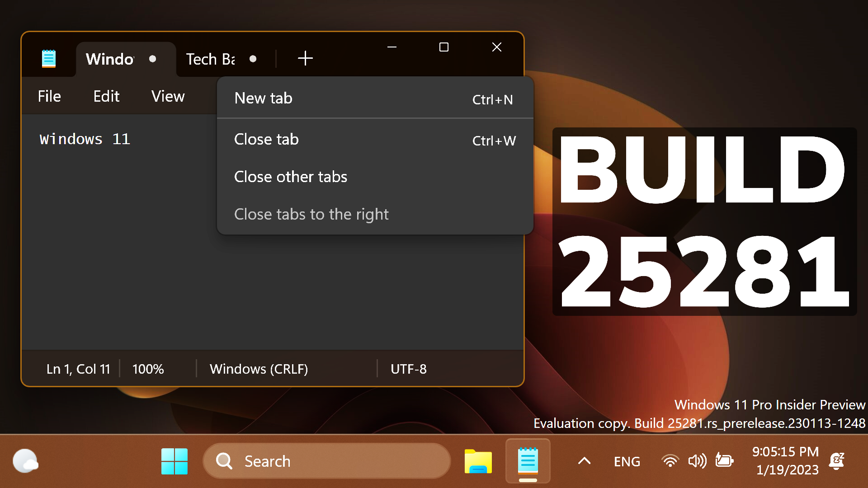Click UTF-8 encoding in the status bar

click(408, 369)
